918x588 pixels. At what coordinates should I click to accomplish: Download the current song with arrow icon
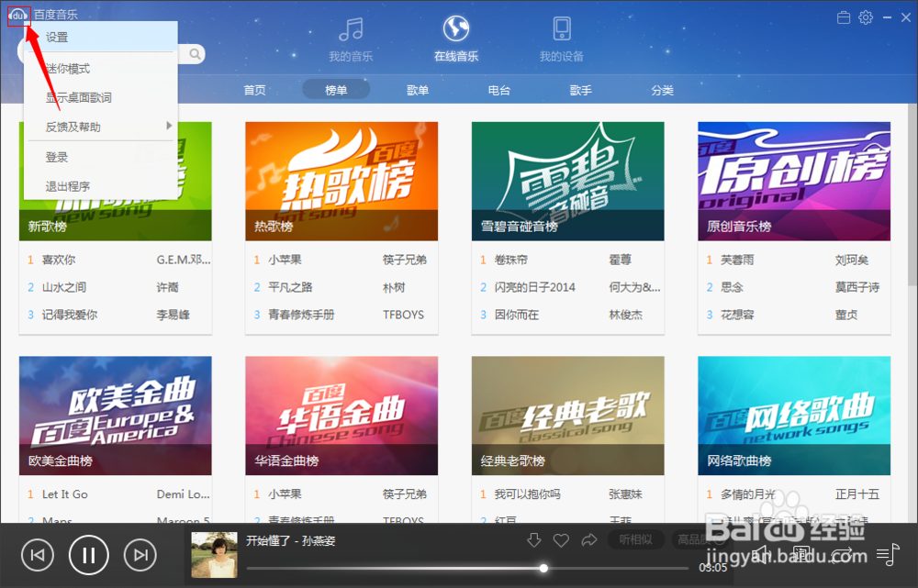(534, 540)
